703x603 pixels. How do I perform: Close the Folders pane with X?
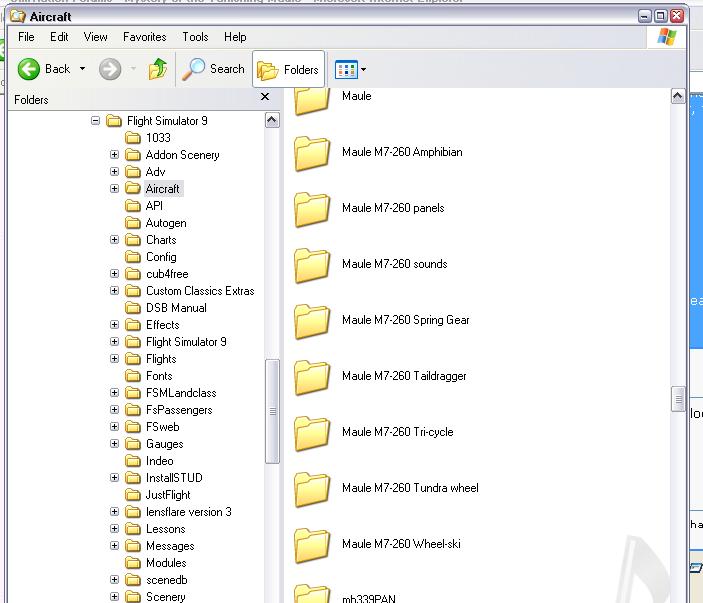265,97
